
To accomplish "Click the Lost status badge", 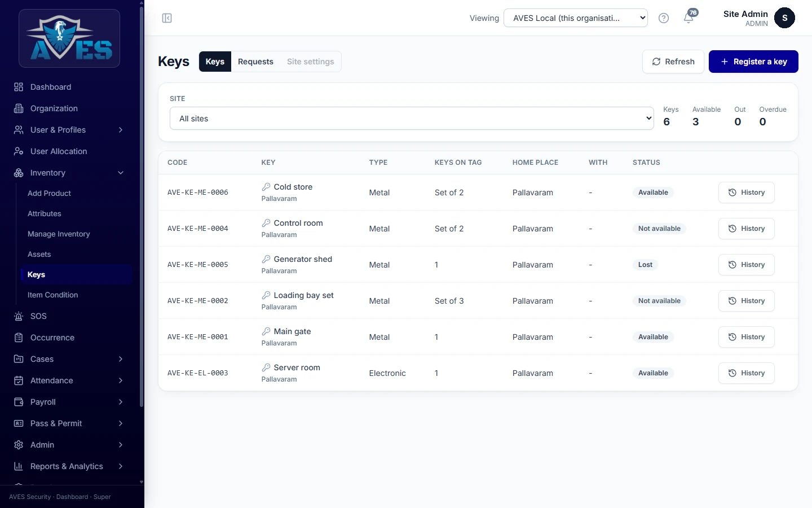I will point(645,265).
